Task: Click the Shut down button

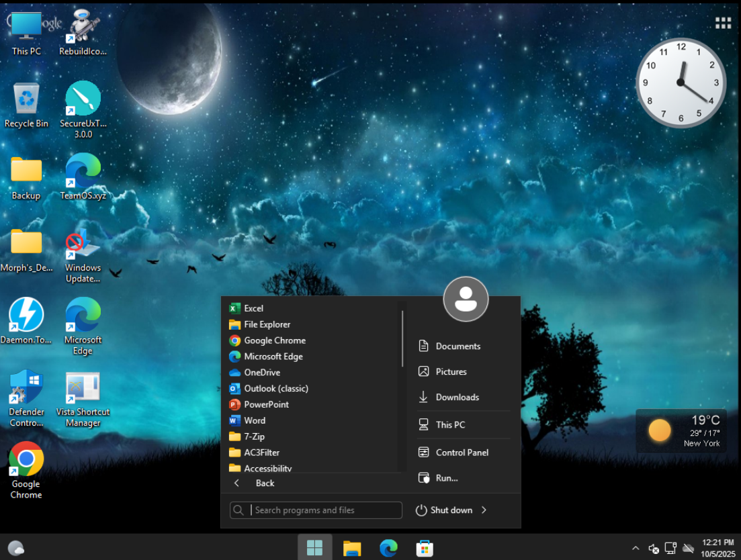Action: [444, 510]
